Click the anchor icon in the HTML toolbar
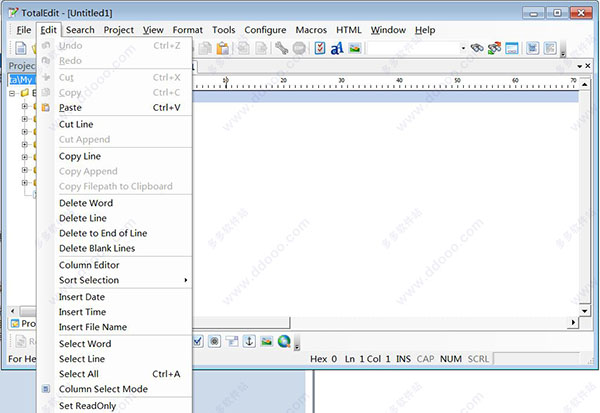Image resolution: width=600 pixels, height=413 pixels. click(x=249, y=341)
